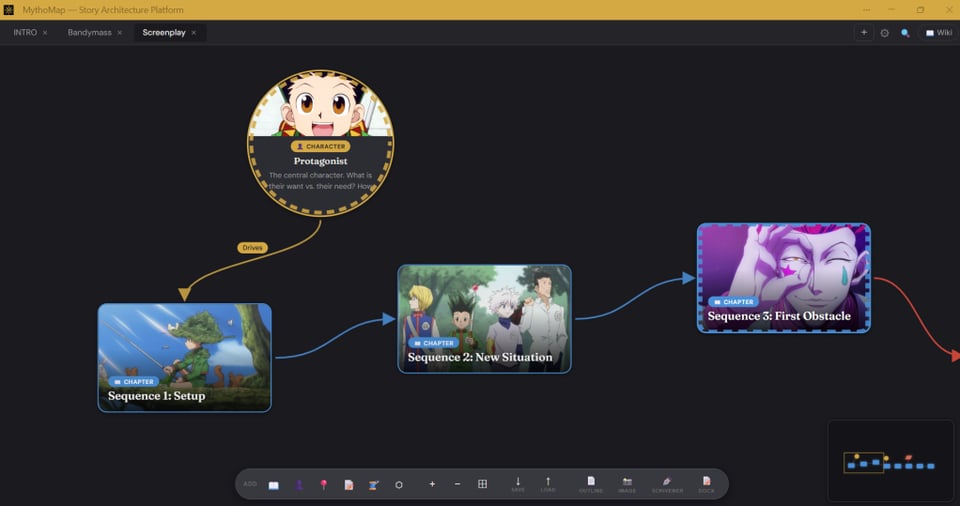Image resolution: width=960 pixels, height=506 pixels.
Task: Open settings with the gear icon
Action: [x=885, y=33]
